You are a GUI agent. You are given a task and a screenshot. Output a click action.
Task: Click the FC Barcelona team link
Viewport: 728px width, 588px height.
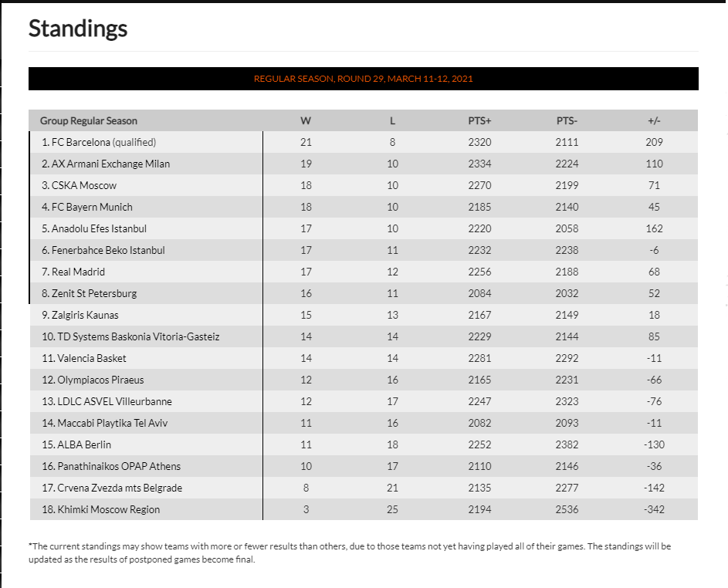click(x=81, y=142)
